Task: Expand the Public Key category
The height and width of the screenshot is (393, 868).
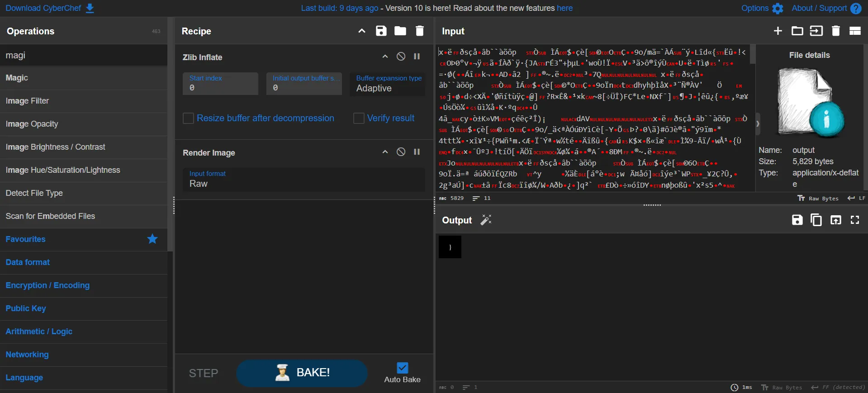Action: pos(84,308)
